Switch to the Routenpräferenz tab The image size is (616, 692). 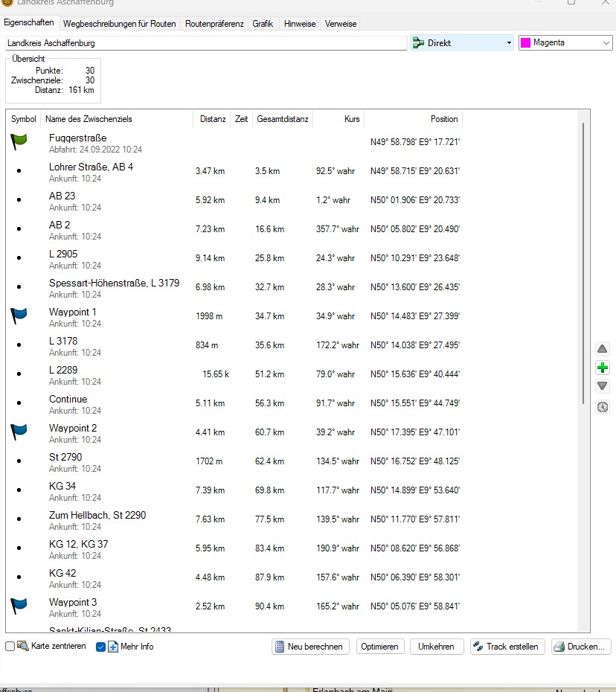[214, 24]
